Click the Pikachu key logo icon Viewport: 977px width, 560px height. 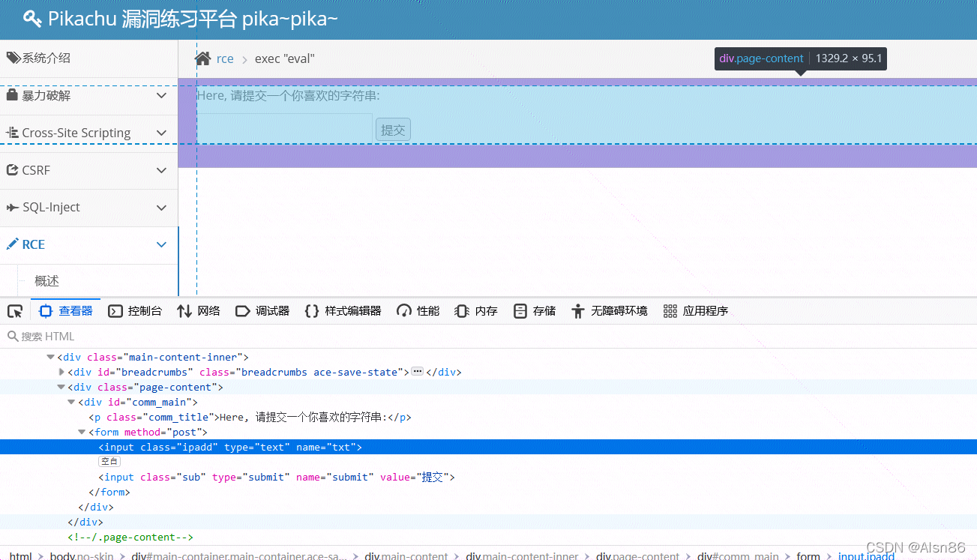click(x=32, y=19)
